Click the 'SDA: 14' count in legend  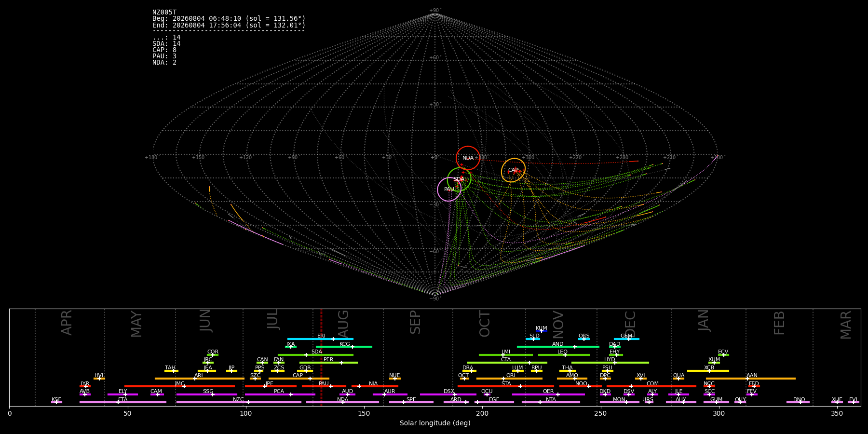pos(166,44)
